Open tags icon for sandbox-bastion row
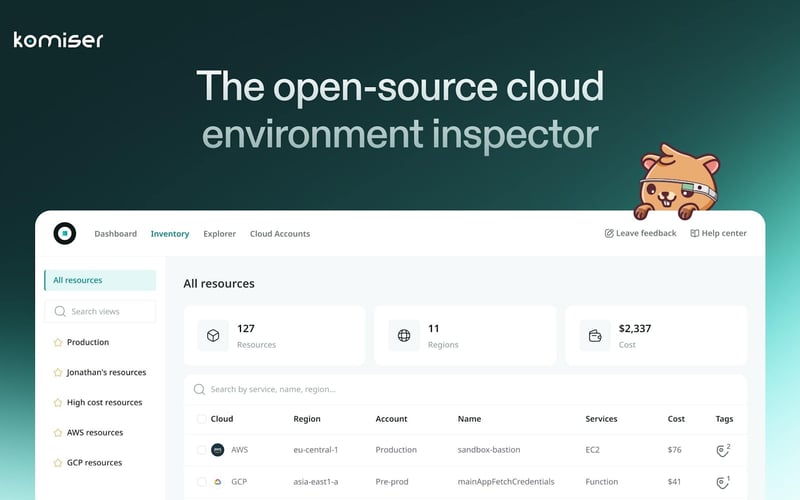This screenshot has height=500, width=800. coord(722,450)
